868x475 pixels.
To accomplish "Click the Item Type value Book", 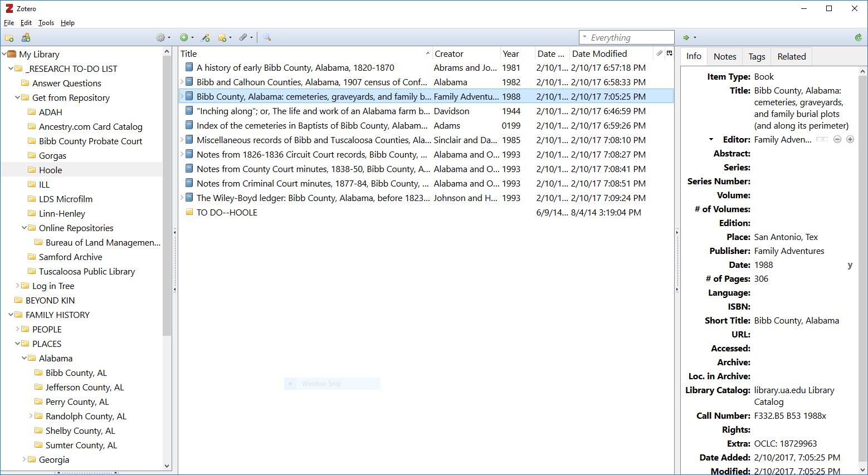I will 764,76.
